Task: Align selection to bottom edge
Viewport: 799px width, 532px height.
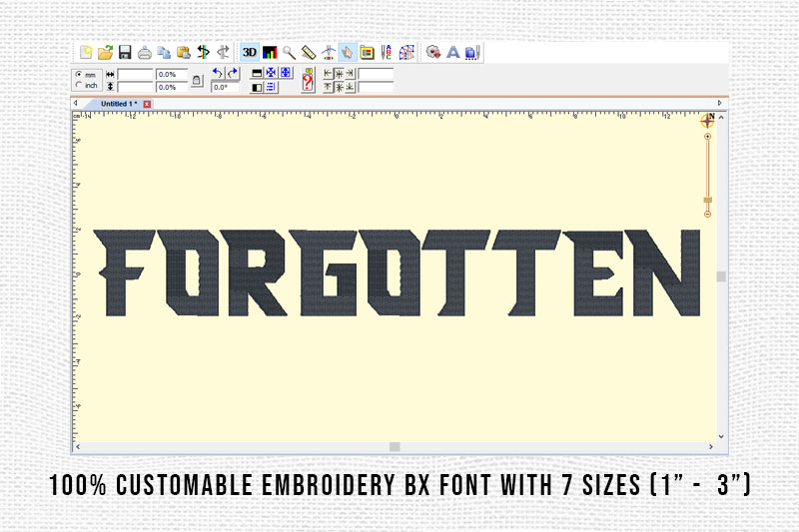Action: point(350,87)
